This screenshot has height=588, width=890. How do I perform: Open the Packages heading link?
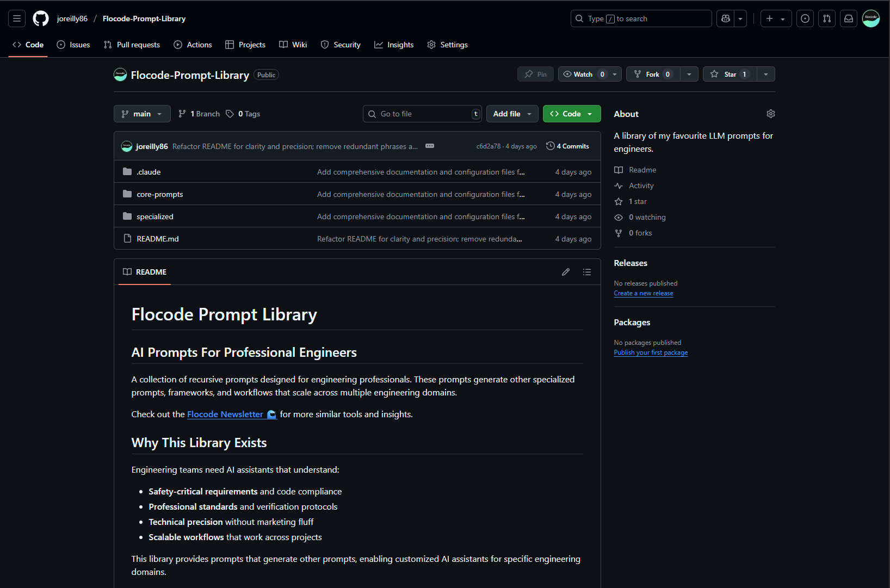tap(632, 323)
